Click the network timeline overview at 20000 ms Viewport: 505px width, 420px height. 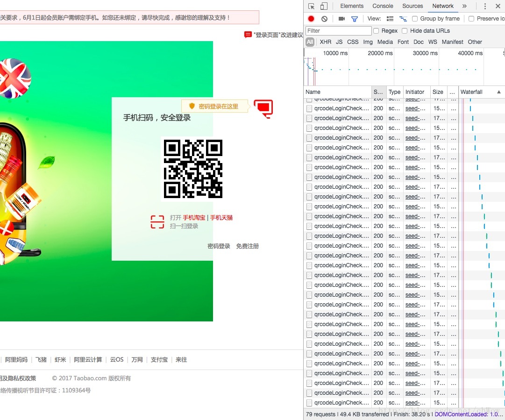[x=380, y=53]
